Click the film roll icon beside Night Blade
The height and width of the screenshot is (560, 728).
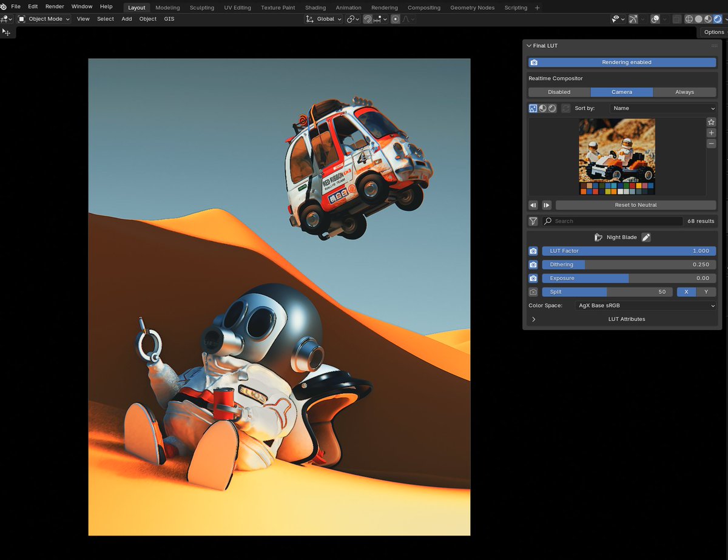point(598,237)
